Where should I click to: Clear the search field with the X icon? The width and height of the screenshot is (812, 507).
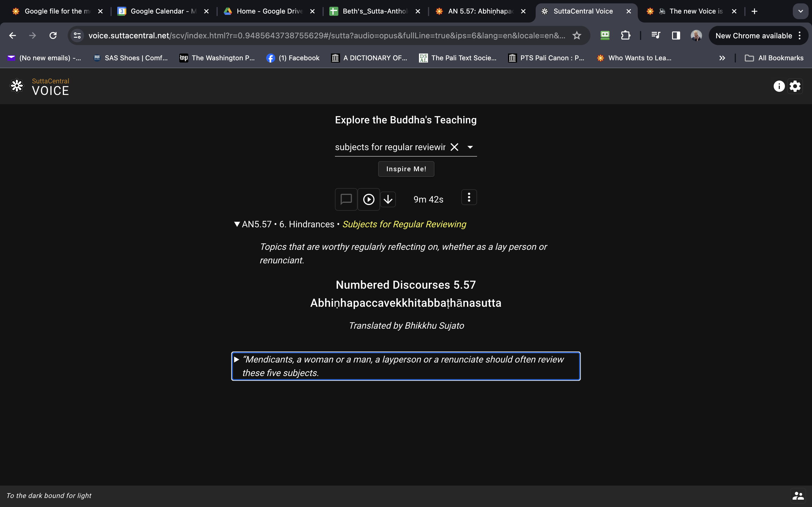454,147
